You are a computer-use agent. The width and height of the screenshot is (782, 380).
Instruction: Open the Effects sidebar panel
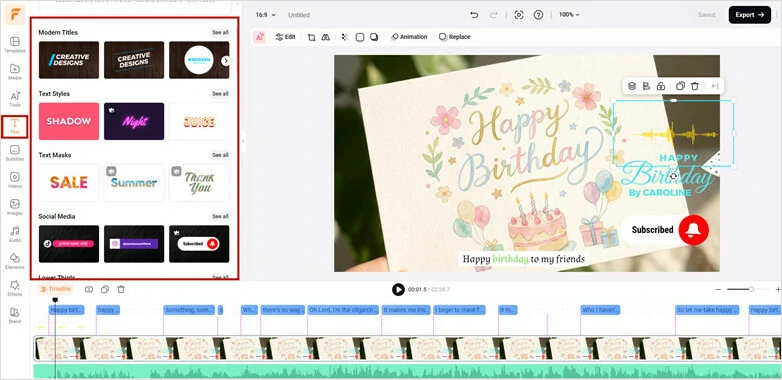pyautogui.click(x=14, y=288)
